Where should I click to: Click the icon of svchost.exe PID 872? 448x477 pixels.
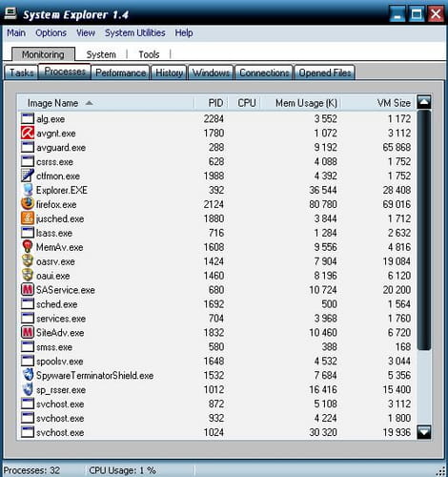pos(28,404)
